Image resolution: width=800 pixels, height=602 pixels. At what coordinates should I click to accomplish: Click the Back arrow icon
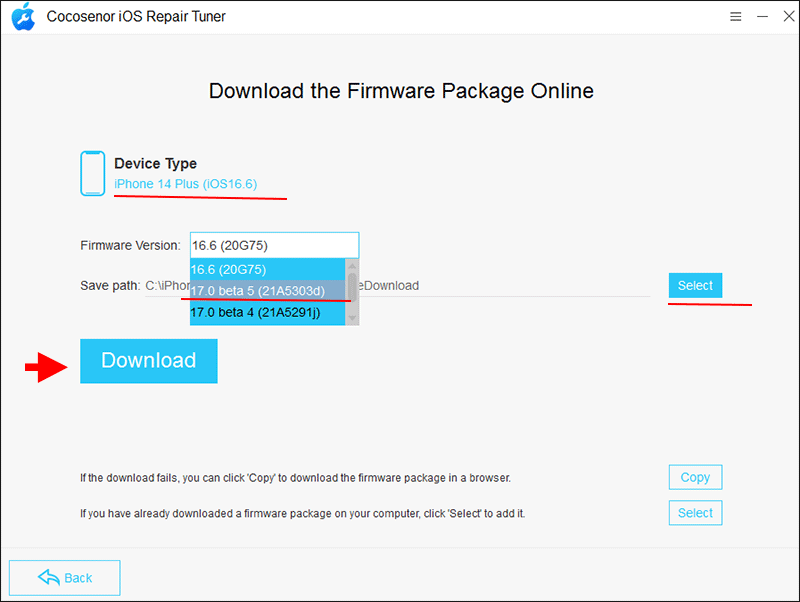[x=48, y=578]
